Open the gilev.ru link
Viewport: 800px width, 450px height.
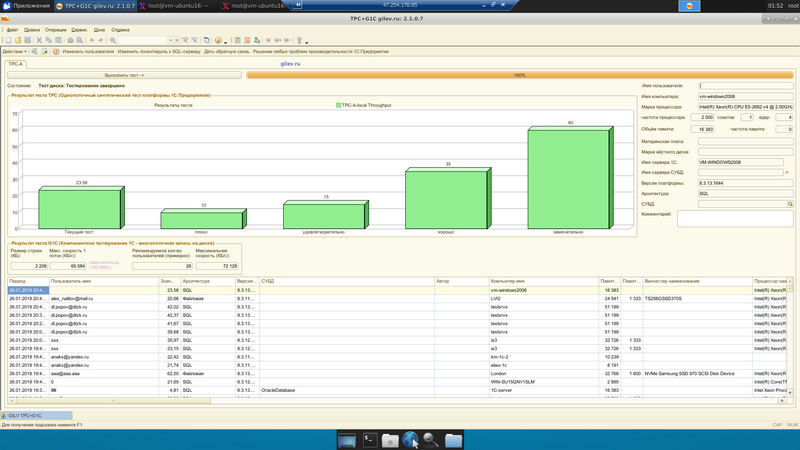pos(290,64)
